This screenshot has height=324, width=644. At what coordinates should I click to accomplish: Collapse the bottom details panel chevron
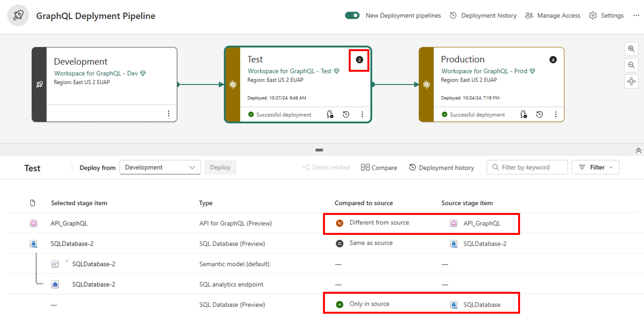(x=638, y=150)
